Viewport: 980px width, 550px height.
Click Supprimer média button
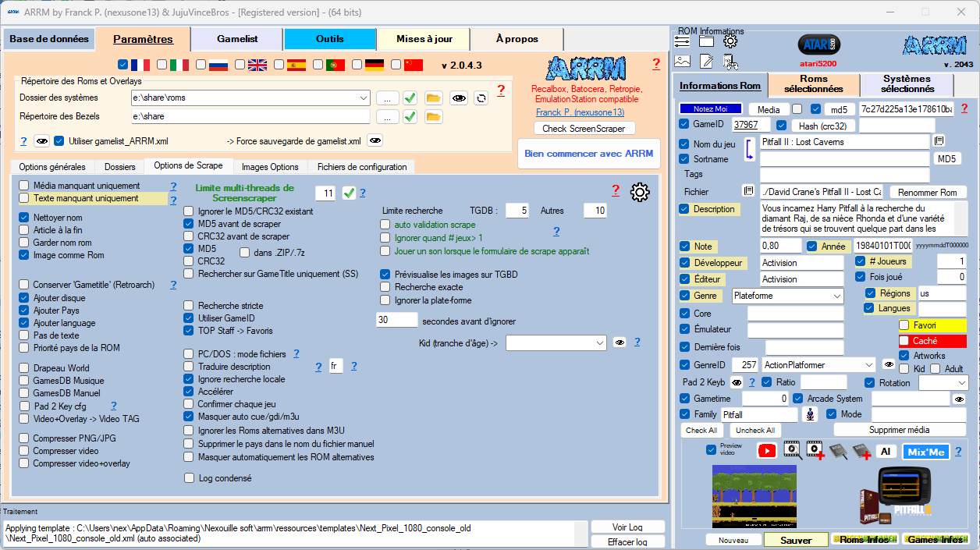pyautogui.click(x=899, y=430)
